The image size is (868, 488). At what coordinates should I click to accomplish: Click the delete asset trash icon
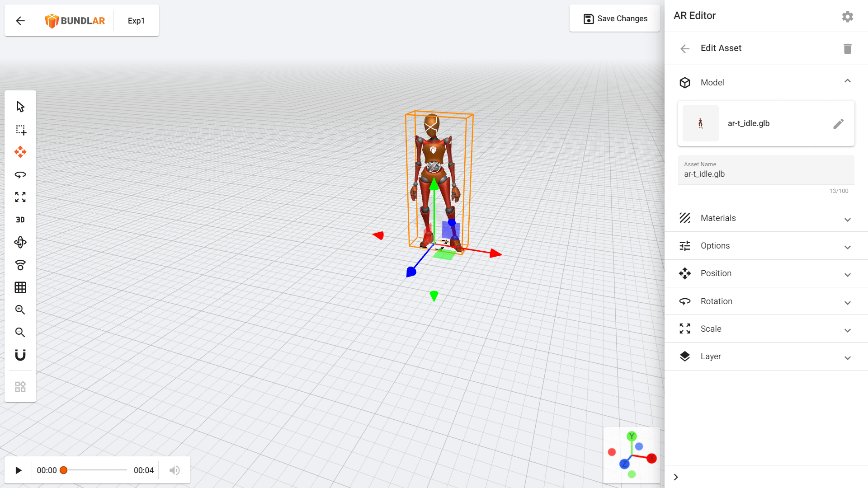[847, 48]
